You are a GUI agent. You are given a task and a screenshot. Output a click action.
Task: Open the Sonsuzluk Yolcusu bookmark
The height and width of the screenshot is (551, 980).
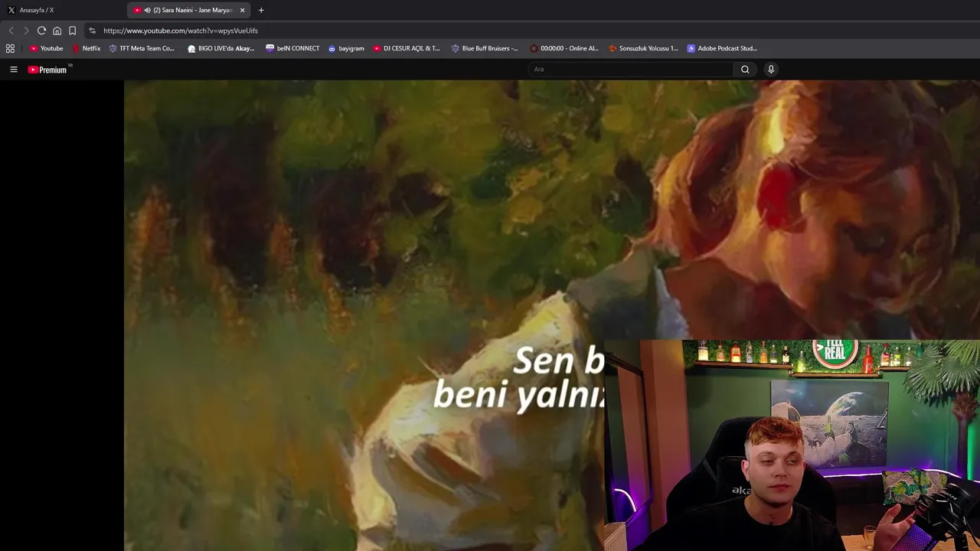[x=643, y=48]
